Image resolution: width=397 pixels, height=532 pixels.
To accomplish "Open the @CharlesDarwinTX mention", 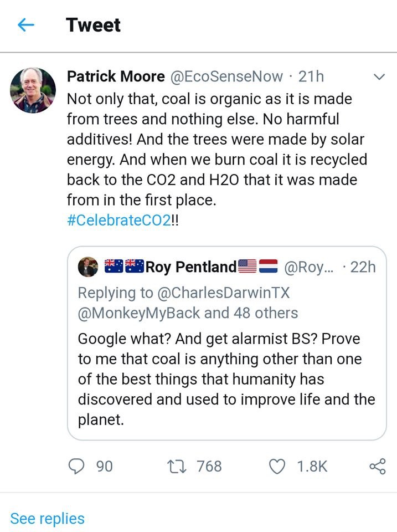I will tap(230, 291).
